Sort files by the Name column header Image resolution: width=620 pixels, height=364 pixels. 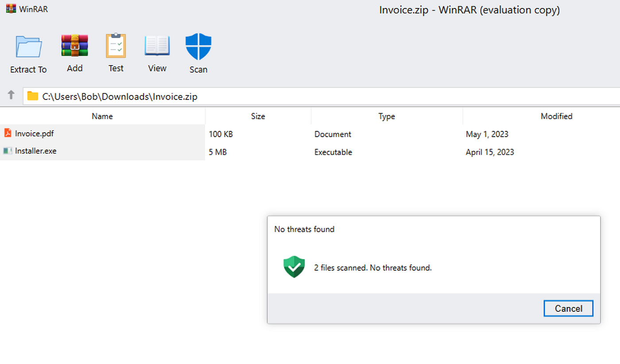(102, 116)
